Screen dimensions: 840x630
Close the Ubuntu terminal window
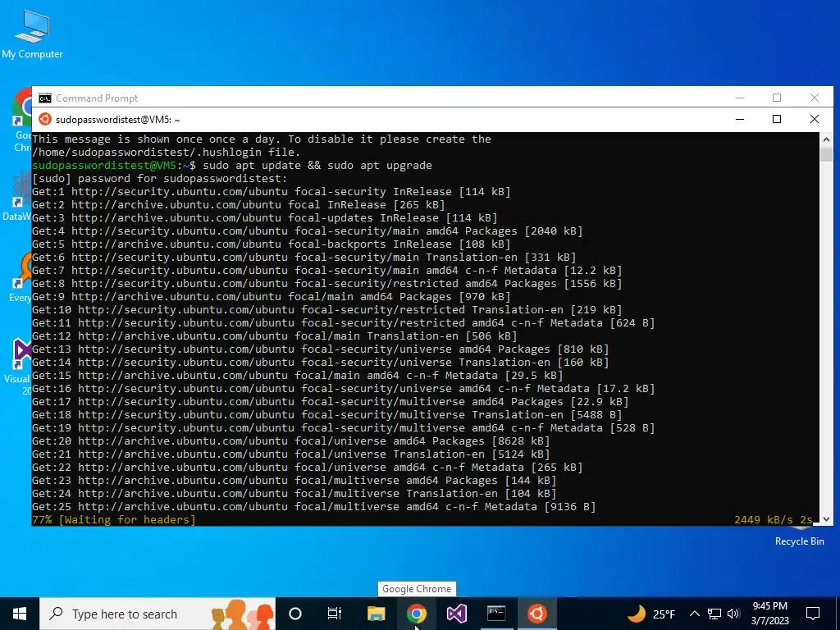pos(815,119)
